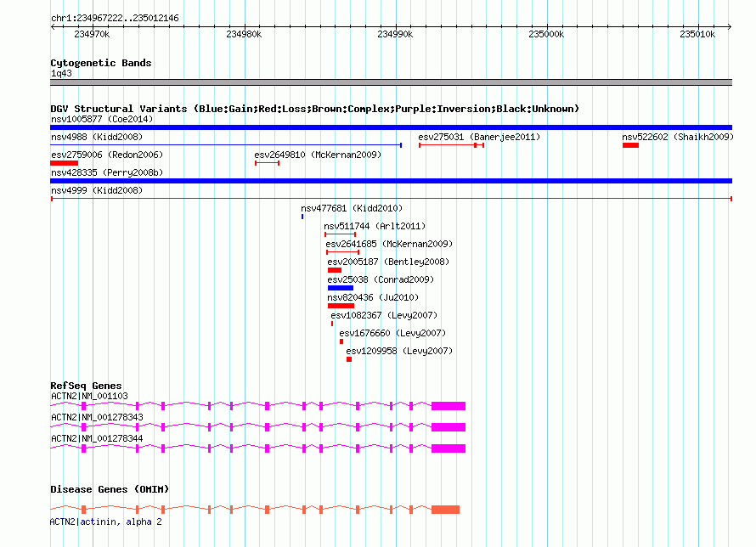Click the 234990k ruler tick label
Image resolution: width=756 pixels, height=547 pixels.
click(x=395, y=34)
